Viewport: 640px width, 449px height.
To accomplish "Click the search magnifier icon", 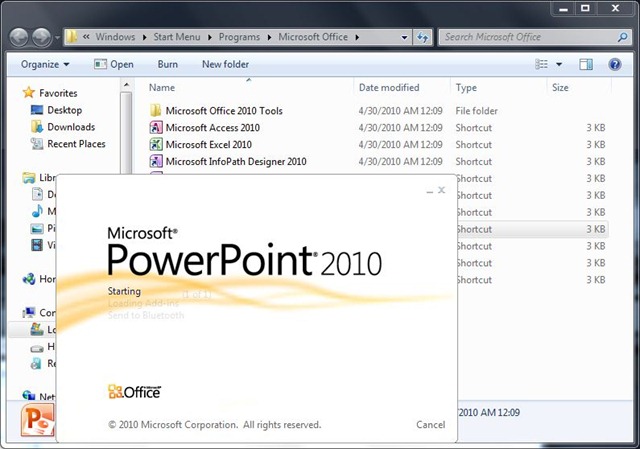I will (x=622, y=38).
